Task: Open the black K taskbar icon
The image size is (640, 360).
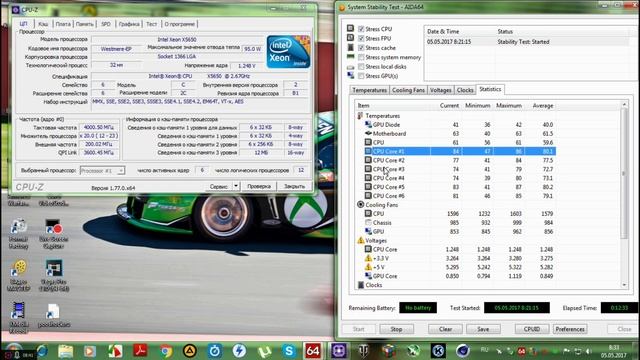Action: [x=438, y=351]
